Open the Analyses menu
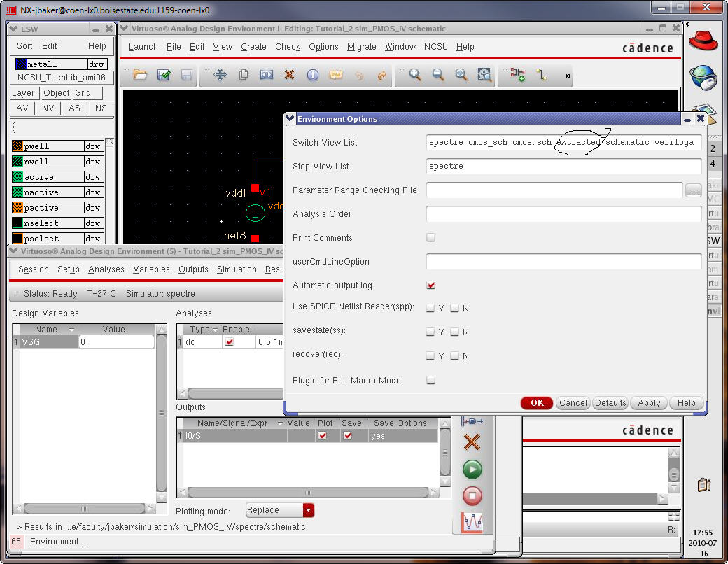Screen dimensions: 728x564 pyautogui.click(x=106, y=269)
